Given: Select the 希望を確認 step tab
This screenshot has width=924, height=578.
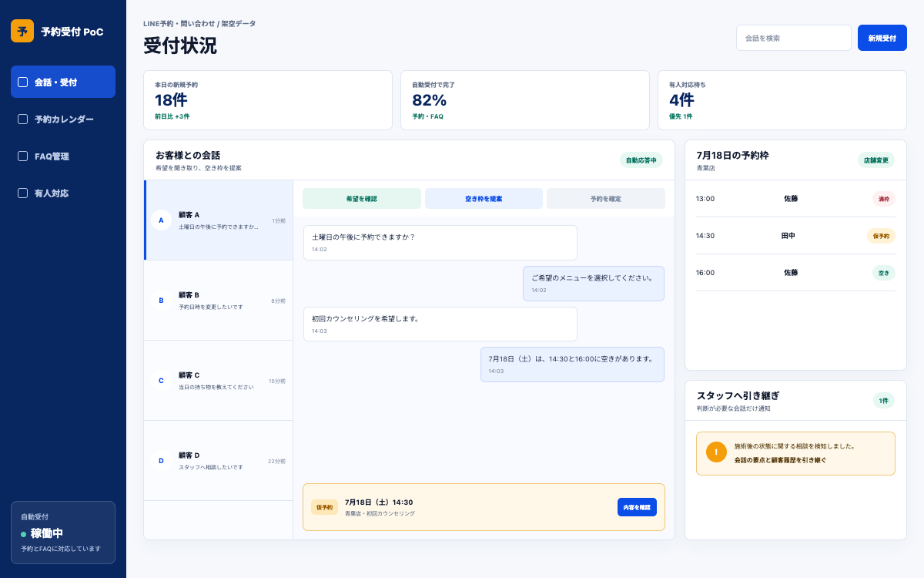Looking at the screenshot, I should pos(362,198).
